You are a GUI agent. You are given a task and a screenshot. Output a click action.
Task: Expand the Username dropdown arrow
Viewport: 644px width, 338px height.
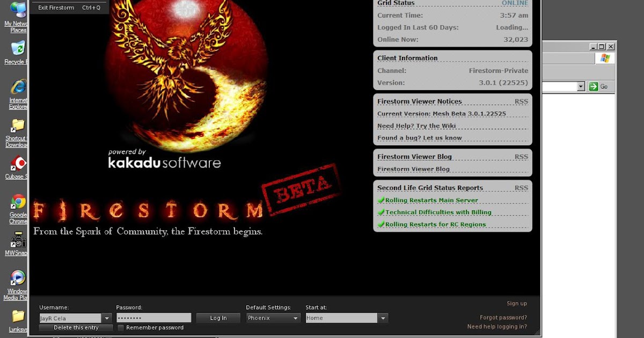[x=107, y=318]
